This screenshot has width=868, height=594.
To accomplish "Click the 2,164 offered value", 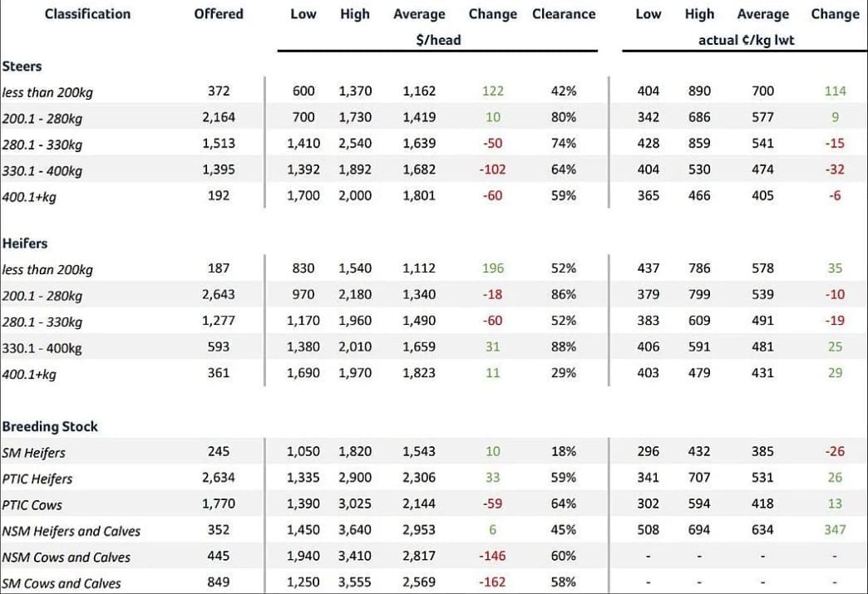I will coord(219,117).
